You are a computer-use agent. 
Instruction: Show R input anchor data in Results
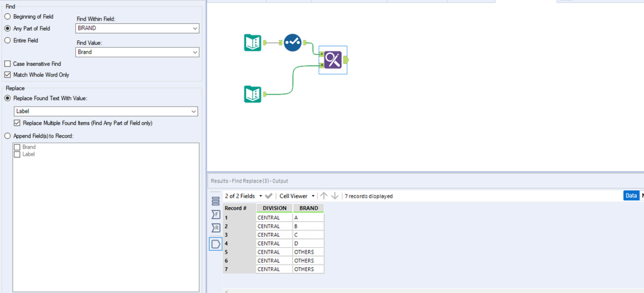point(215,228)
